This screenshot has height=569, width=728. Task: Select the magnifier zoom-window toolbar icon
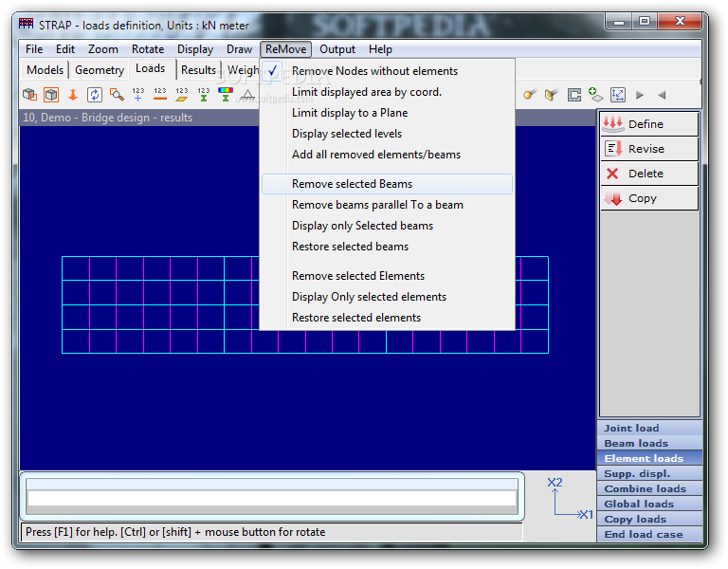[117, 95]
